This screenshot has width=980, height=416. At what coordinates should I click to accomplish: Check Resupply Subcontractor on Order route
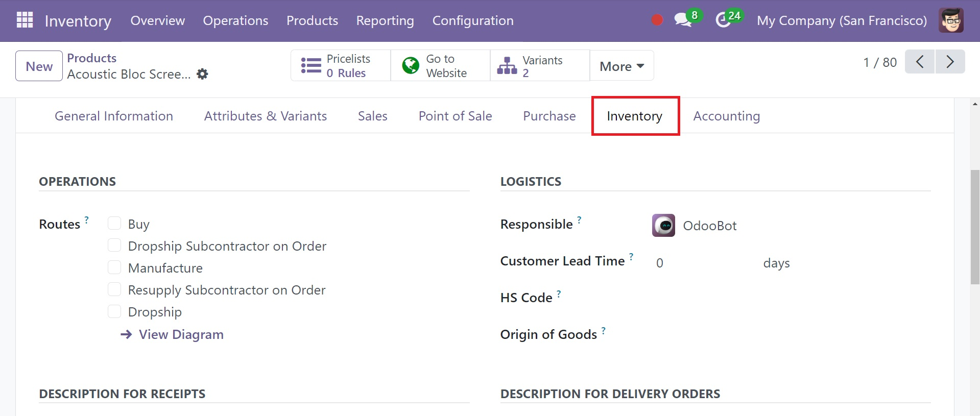pos(114,289)
